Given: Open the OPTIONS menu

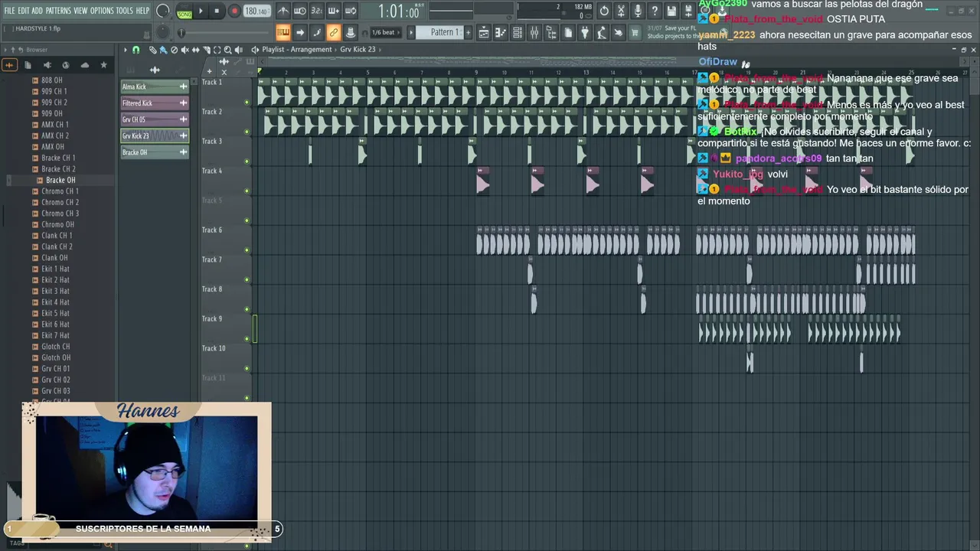Looking at the screenshot, I should tap(102, 11).
